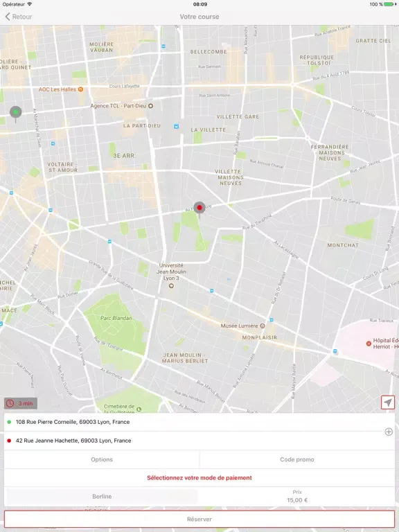Choose the Berline vehicle type
Image resolution: width=399 pixels, height=532 pixels.
102,497
